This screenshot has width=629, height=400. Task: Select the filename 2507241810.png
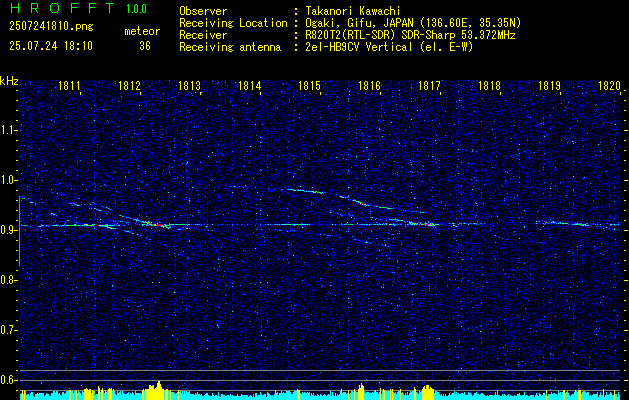51,27
